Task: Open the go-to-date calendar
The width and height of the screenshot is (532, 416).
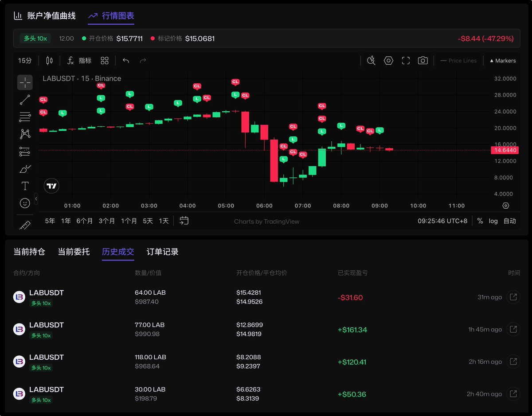Action: click(x=184, y=221)
